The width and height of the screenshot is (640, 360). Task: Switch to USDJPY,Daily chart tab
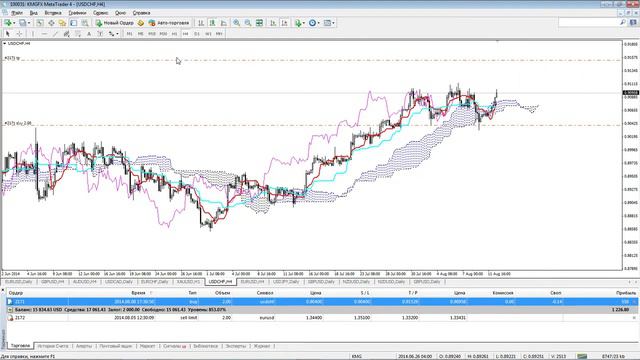coord(286,282)
